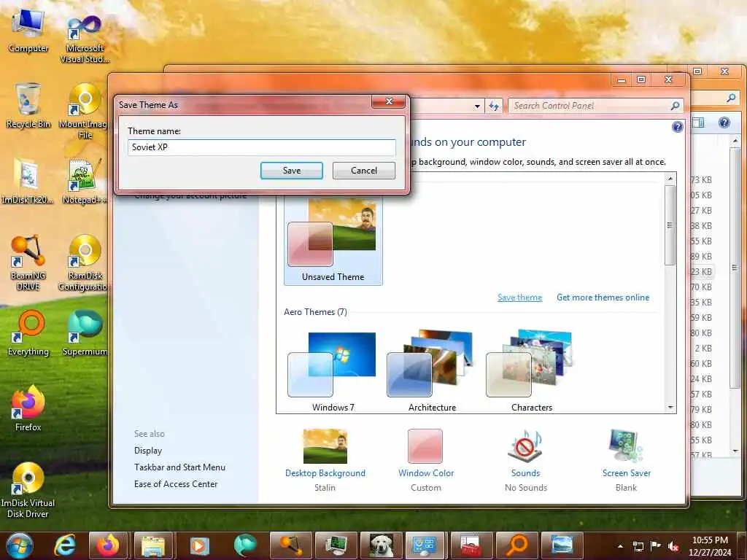Open Mount Image File desktop shortcut
Image resolution: width=747 pixels, height=560 pixels.
tap(85, 111)
